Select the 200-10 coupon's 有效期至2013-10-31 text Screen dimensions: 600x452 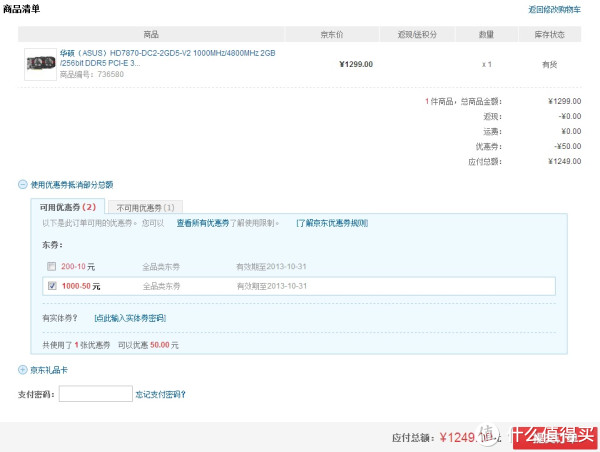(x=271, y=266)
